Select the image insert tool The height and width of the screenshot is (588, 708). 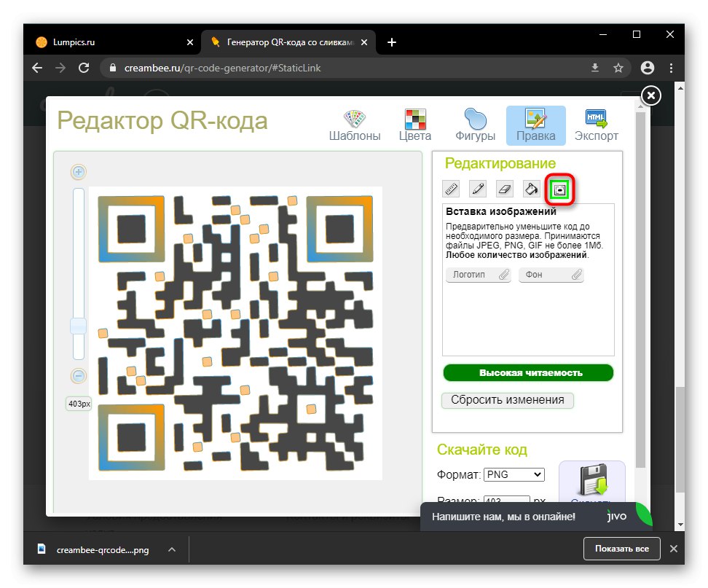tap(559, 189)
